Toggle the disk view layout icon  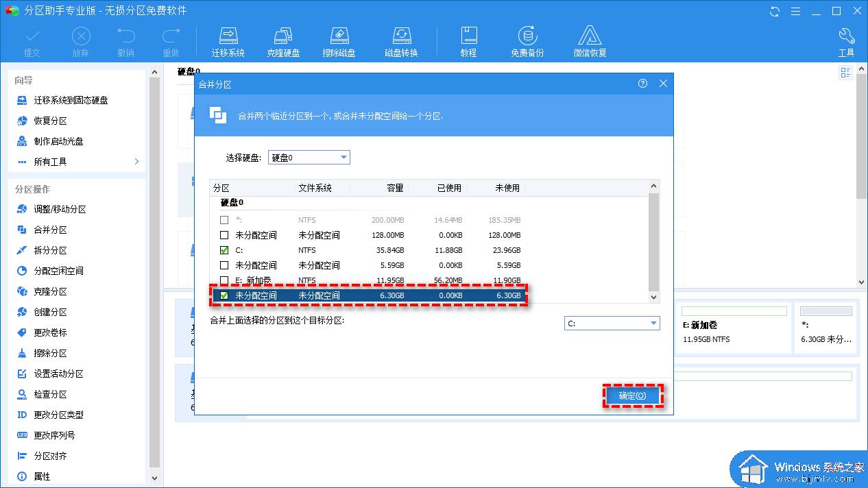(x=845, y=73)
